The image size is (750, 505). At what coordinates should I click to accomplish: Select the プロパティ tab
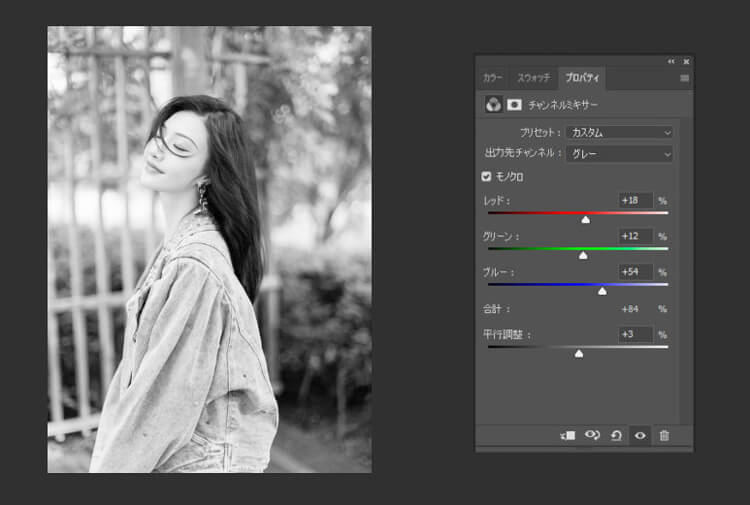[x=581, y=78]
